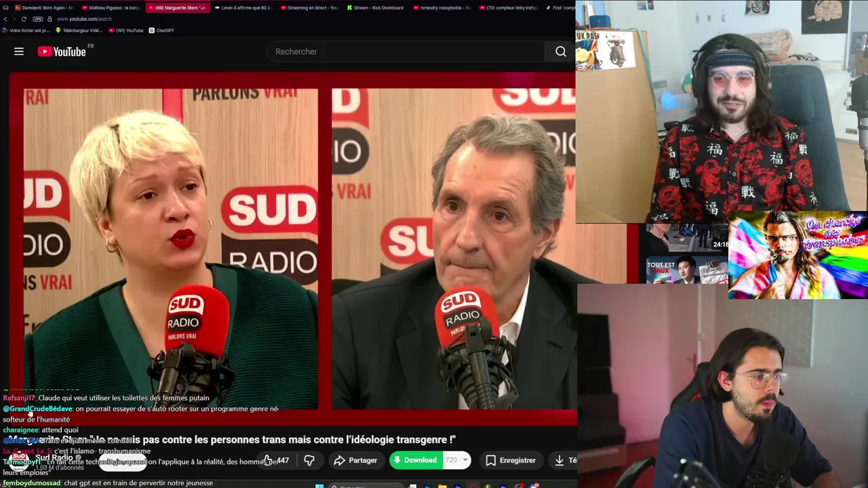Screen dimensions: 868x488
Task: Open the Windows Start button on taskbar
Action: pos(319,485)
